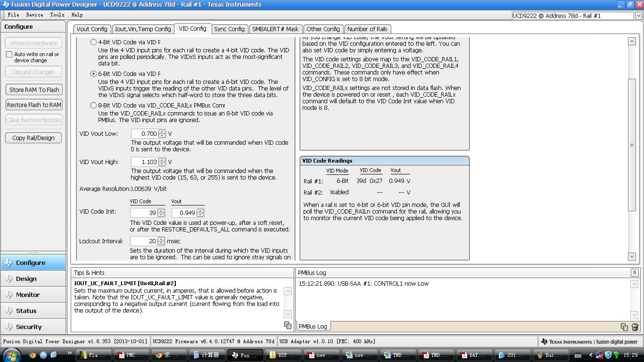The width and height of the screenshot is (644, 362).
Task: Open the device/rail selector dropdown
Action: pos(638,16)
